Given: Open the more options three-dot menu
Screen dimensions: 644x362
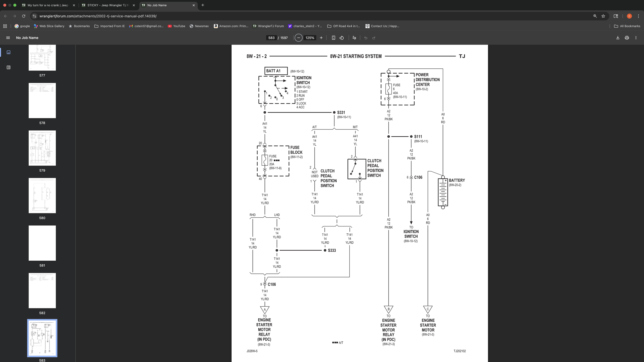Looking at the screenshot, I should 636,38.
